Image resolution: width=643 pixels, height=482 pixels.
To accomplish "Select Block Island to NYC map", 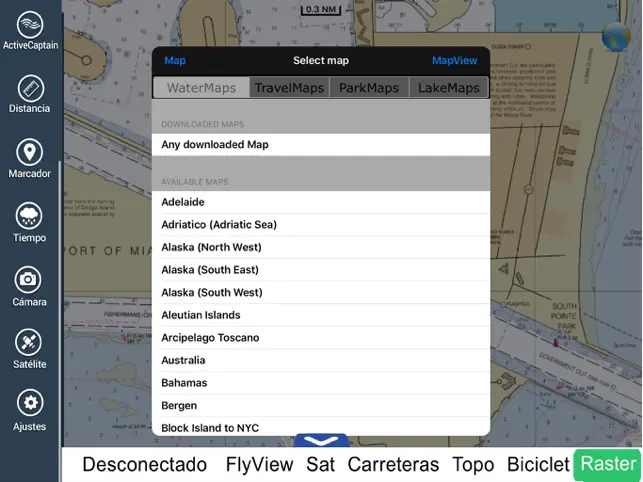I will 321,427.
